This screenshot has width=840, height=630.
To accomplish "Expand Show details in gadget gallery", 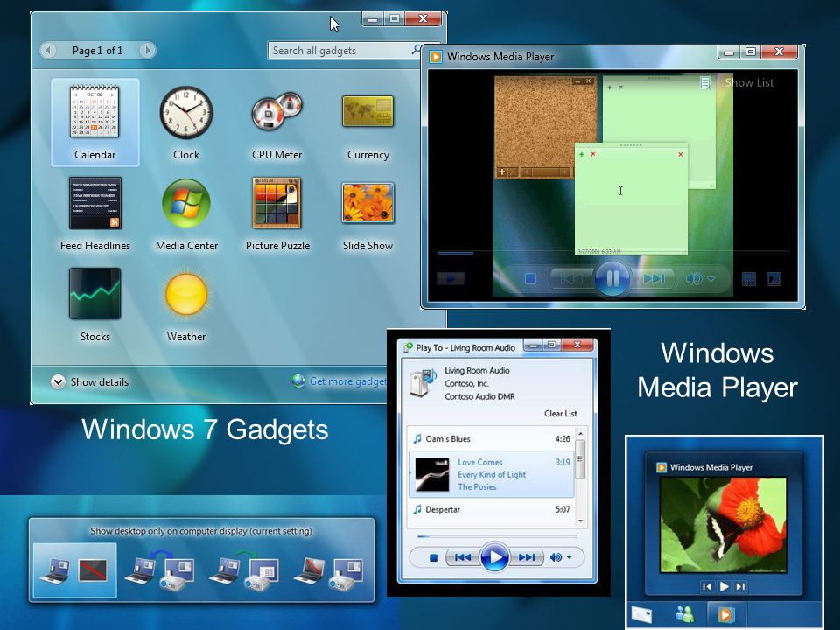I will pos(90,382).
